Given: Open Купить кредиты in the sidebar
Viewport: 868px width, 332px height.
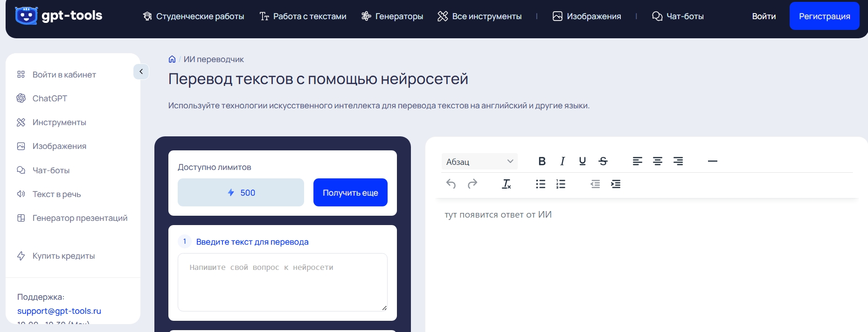Looking at the screenshot, I should [x=56, y=256].
